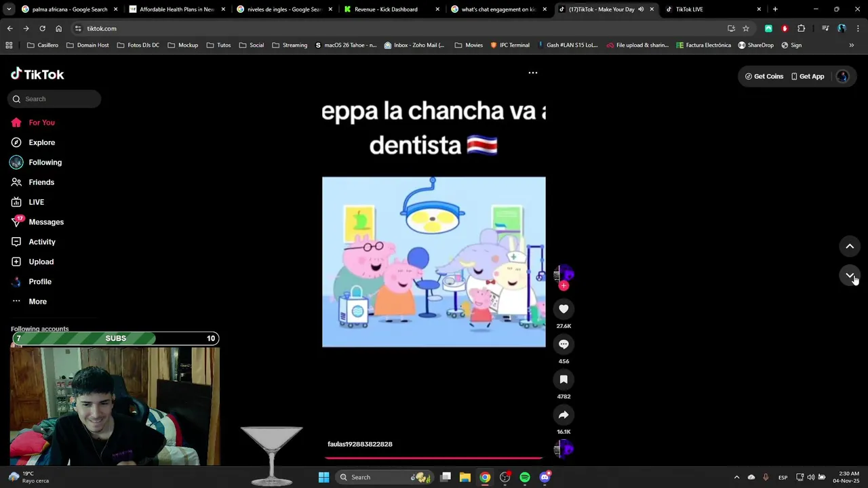The image size is (868, 488).
Task: Share the video showing 16.1K shares
Action: point(564,415)
